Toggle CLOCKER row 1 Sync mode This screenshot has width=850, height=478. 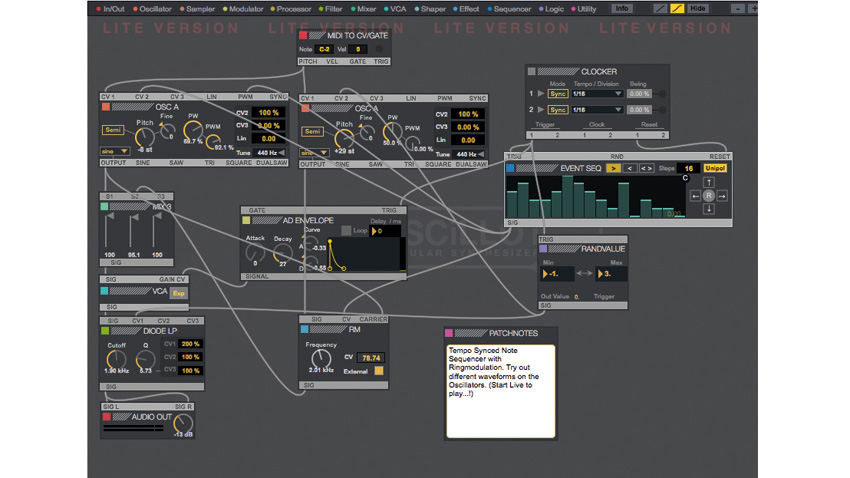point(558,94)
